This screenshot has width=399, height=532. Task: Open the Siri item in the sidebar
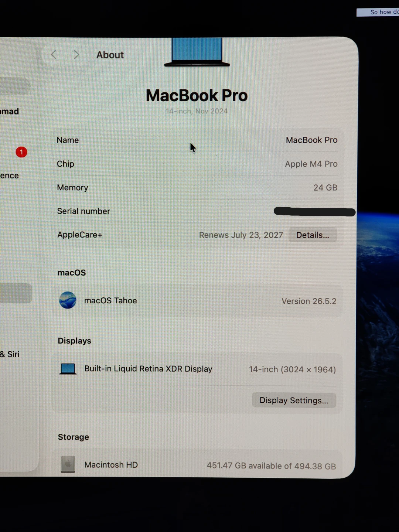coord(10,354)
